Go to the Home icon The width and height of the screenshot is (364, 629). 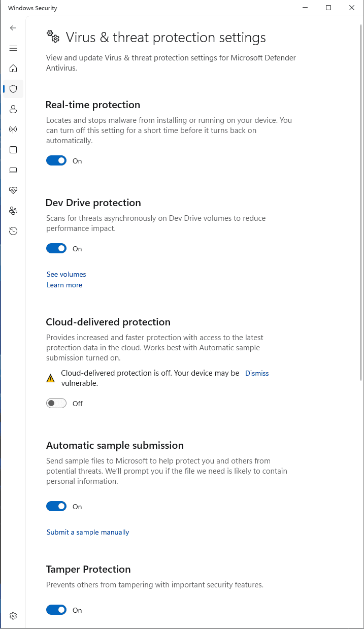point(13,69)
